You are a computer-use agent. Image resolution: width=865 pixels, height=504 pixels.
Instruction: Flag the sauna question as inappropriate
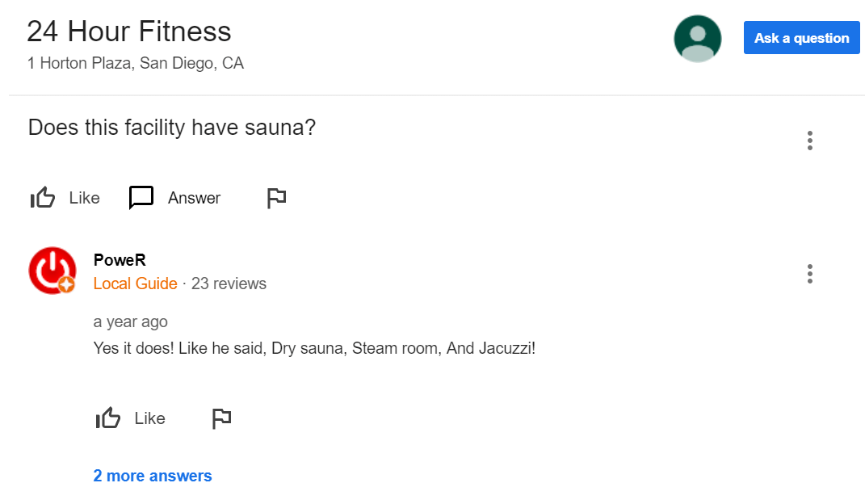pyautogui.click(x=276, y=198)
